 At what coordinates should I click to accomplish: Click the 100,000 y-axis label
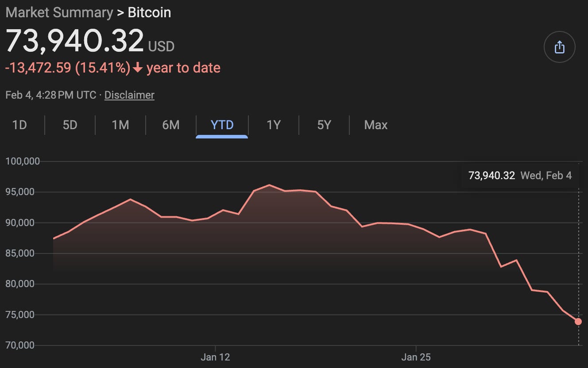coord(23,161)
